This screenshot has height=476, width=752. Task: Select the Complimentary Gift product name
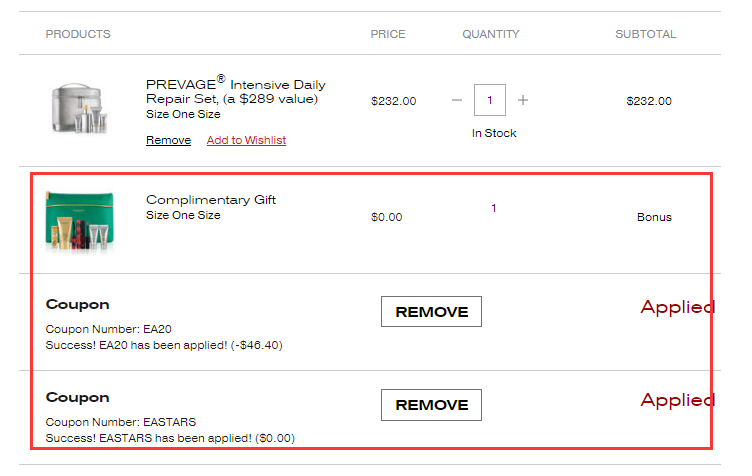tap(211, 200)
